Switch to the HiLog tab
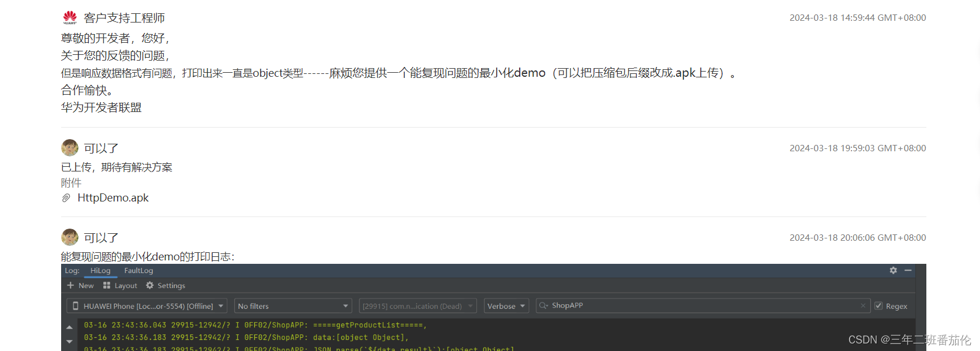 pyautogui.click(x=100, y=271)
